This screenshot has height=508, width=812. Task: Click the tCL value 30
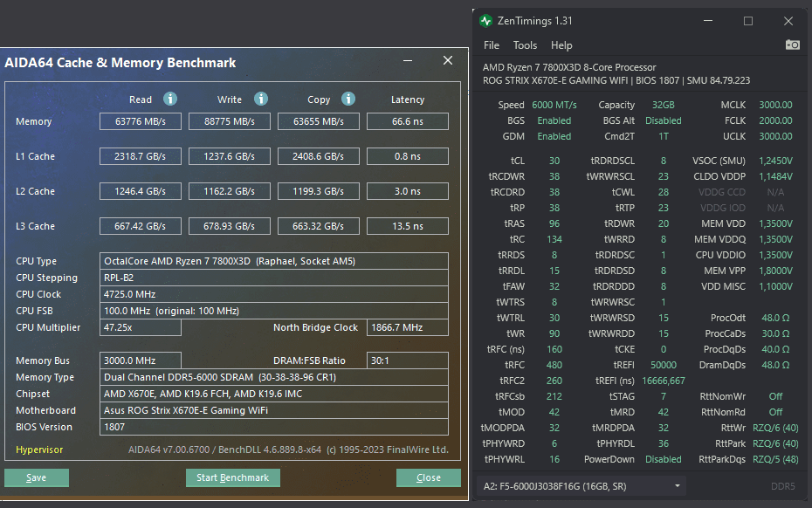(x=554, y=161)
